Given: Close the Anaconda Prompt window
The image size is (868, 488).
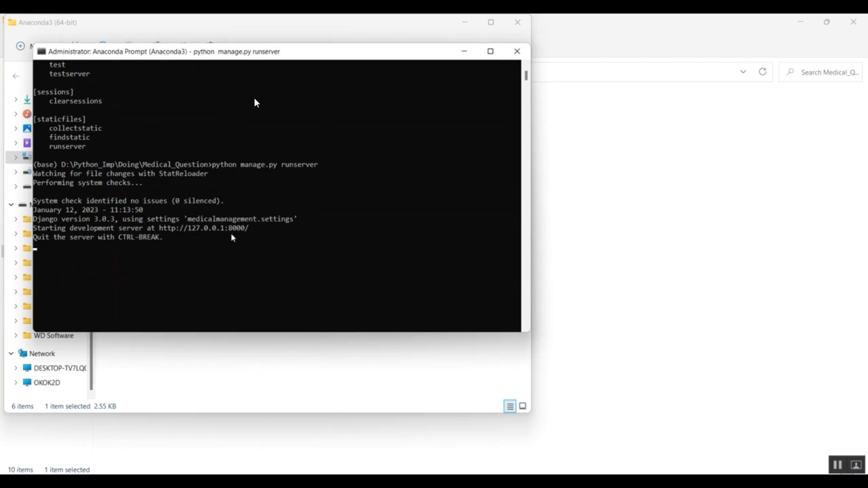Looking at the screenshot, I should (517, 51).
